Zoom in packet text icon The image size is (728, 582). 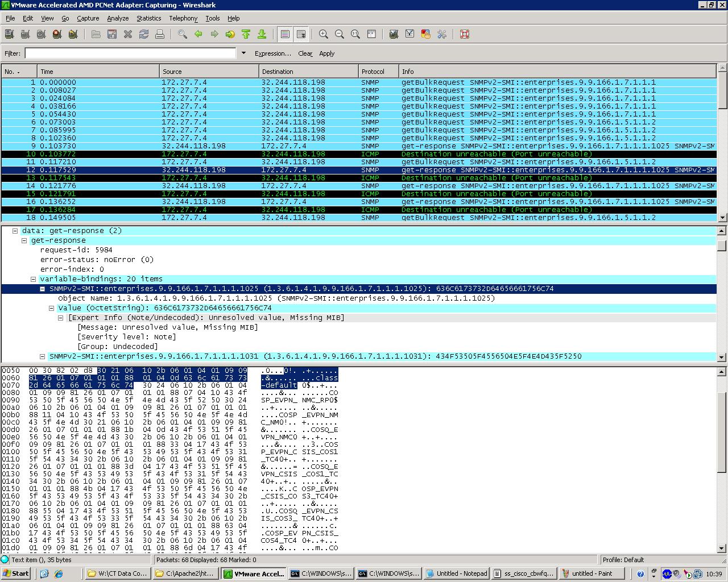[x=324, y=34]
